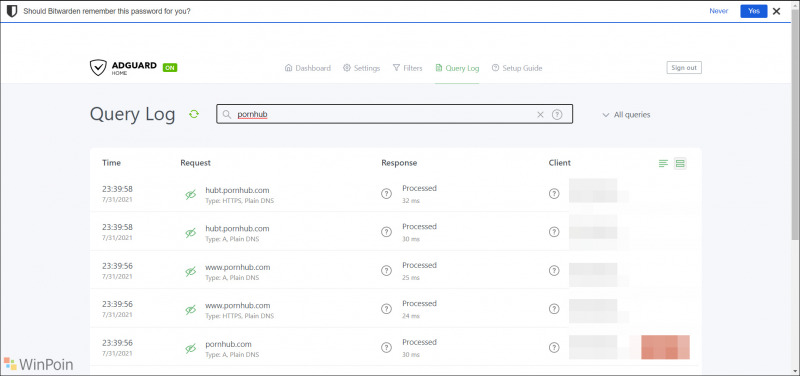
Task: Click Yes to save password in Bitwarden
Action: click(x=754, y=11)
